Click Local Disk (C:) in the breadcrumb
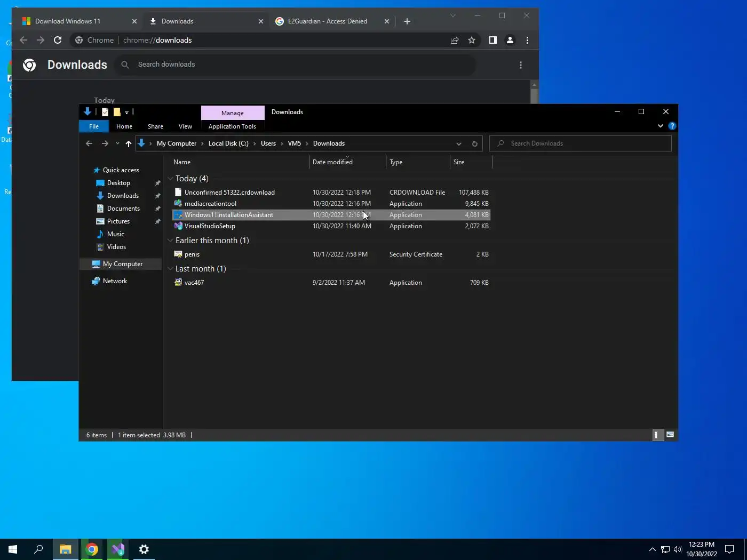The height and width of the screenshot is (560, 747). [228, 143]
